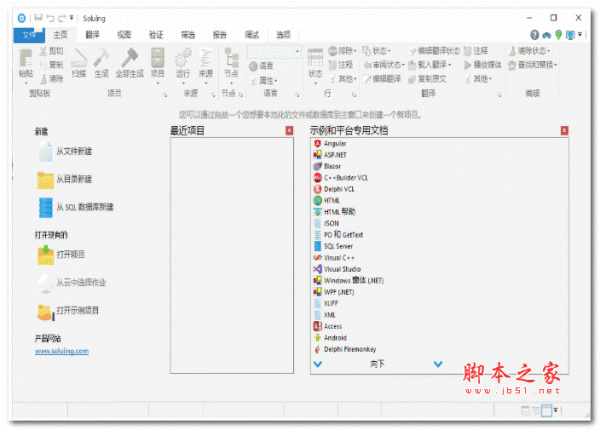600x430 pixels.
Task: Click the Build (生成) hammer icon
Action: point(101,57)
